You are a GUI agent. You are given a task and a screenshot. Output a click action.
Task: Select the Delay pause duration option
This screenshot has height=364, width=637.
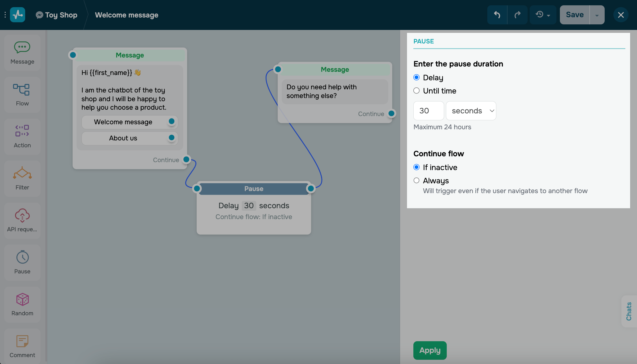point(417,77)
